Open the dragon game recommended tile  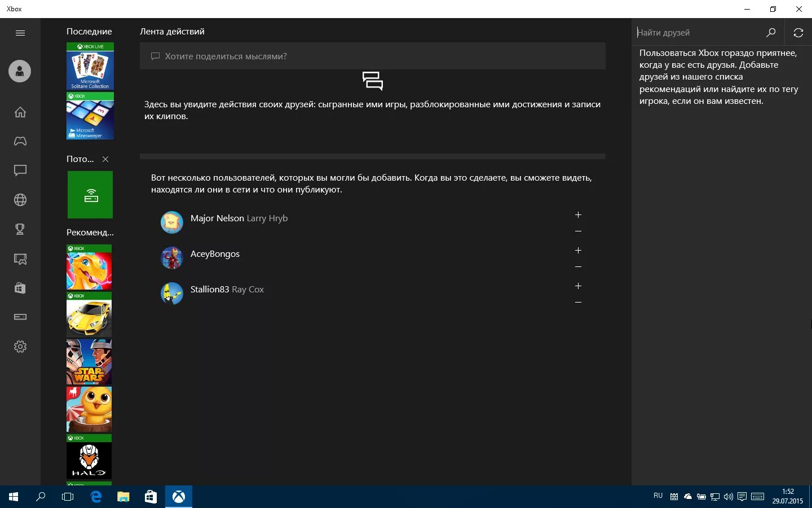89,267
